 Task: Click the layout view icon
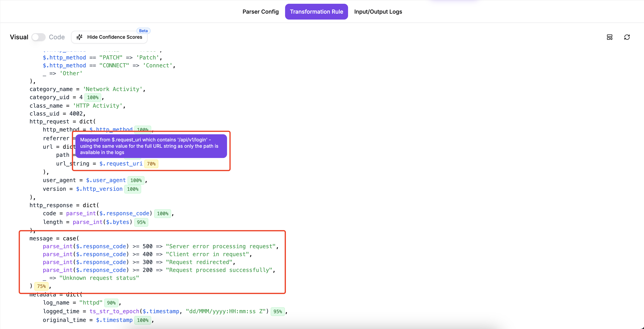click(609, 37)
